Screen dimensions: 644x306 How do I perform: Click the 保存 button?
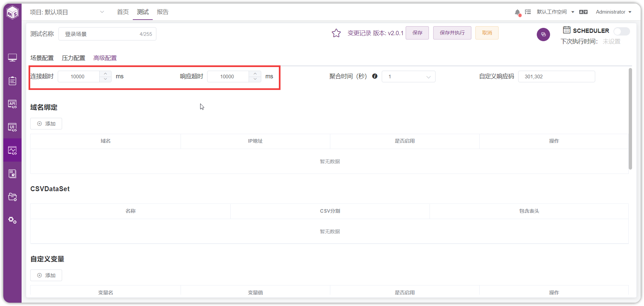(417, 33)
